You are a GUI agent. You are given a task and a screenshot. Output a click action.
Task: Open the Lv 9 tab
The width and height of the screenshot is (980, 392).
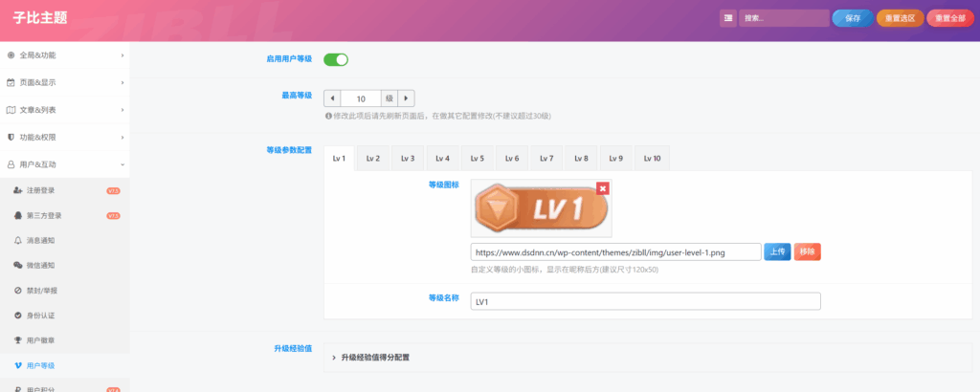click(616, 159)
